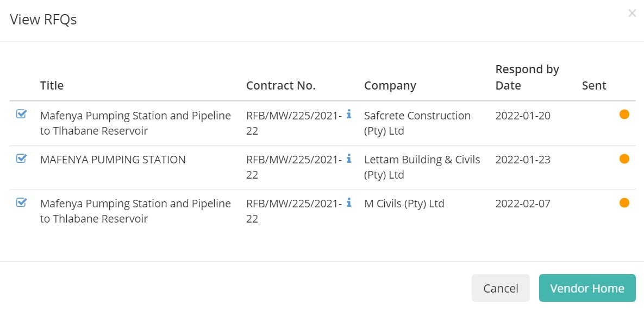Click the Title column header
Image resolution: width=644 pixels, height=311 pixels.
coord(52,85)
